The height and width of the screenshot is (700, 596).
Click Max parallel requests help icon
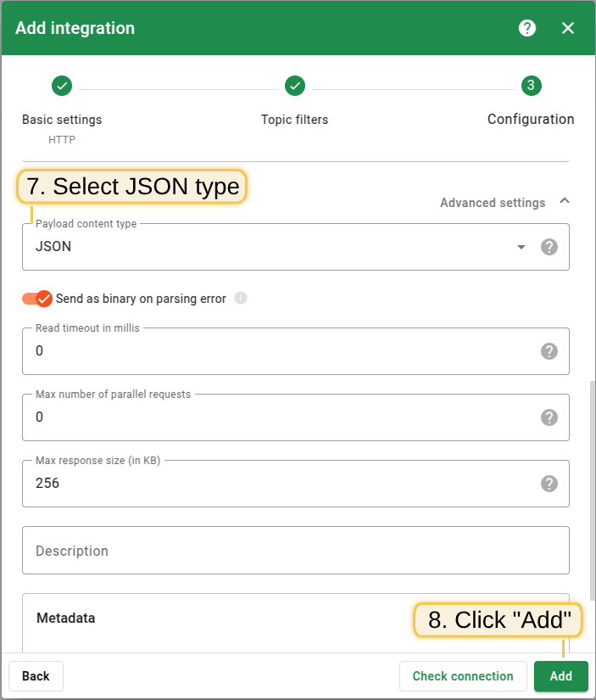coord(549,417)
